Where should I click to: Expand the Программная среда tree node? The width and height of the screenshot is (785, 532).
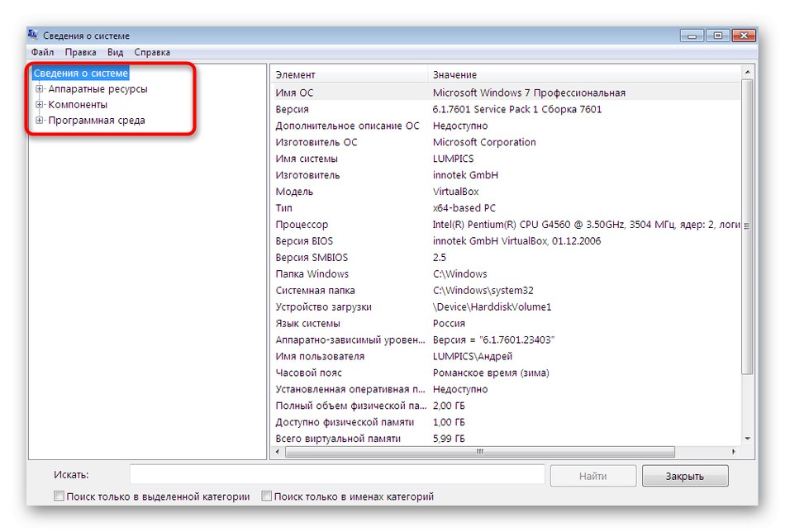pyautogui.click(x=39, y=121)
